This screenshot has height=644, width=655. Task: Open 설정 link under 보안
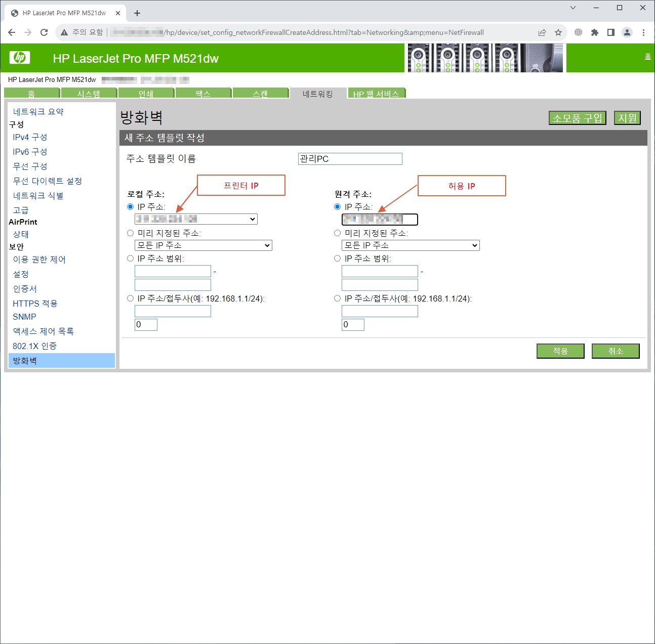point(21,274)
